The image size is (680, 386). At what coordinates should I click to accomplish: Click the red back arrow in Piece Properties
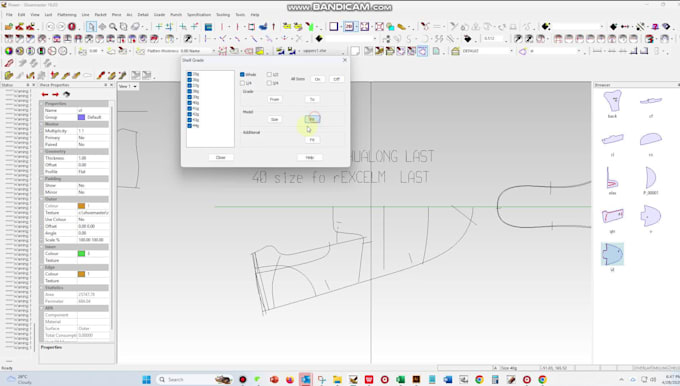(45, 95)
